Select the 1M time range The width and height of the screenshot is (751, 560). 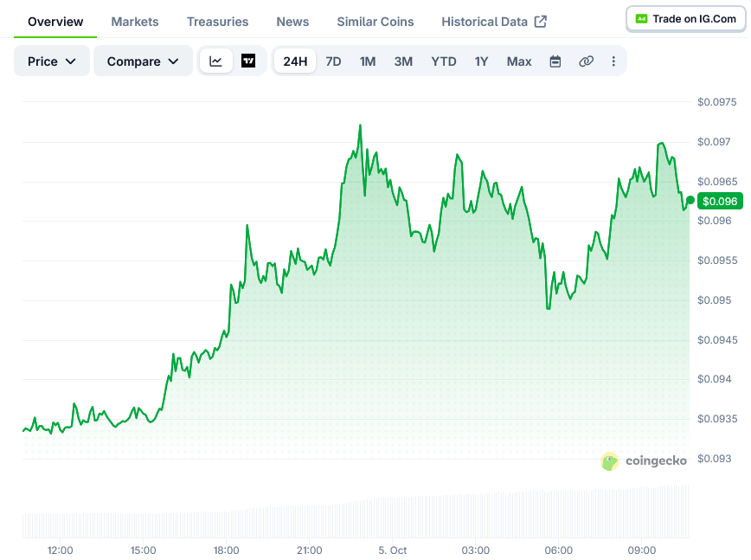tap(368, 61)
